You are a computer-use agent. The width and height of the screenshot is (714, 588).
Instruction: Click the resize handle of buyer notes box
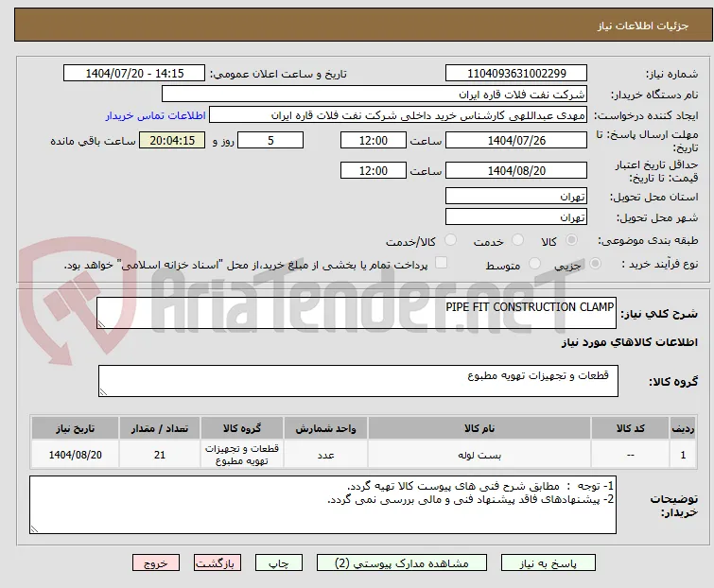[35, 528]
